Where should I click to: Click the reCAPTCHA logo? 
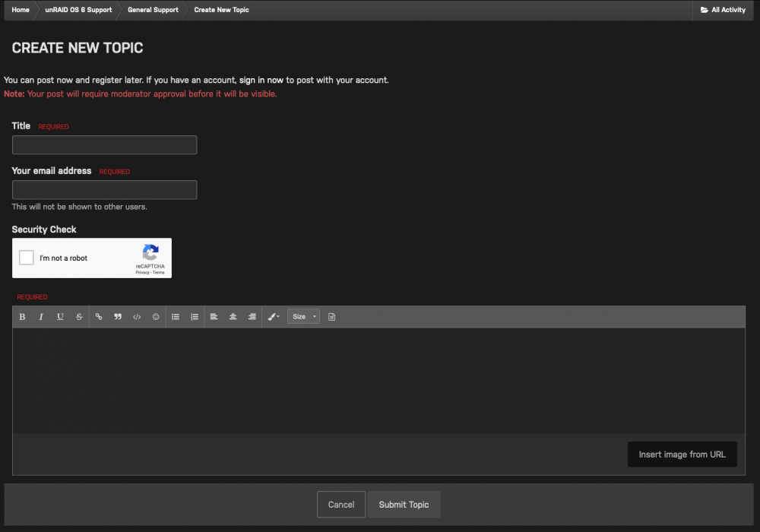click(150, 252)
